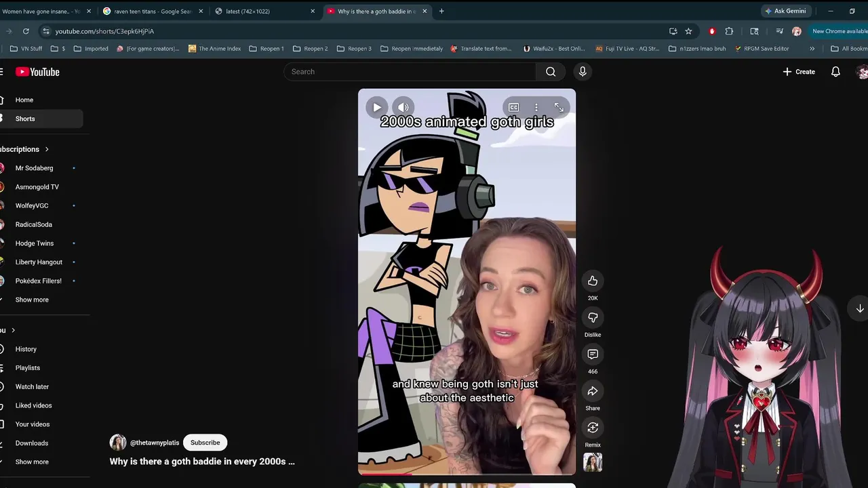Search with your voice microphone

(583, 72)
